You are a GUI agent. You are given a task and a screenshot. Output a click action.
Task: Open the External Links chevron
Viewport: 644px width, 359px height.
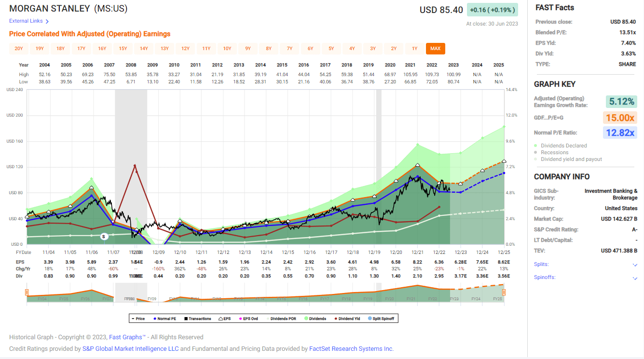point(47,21)
